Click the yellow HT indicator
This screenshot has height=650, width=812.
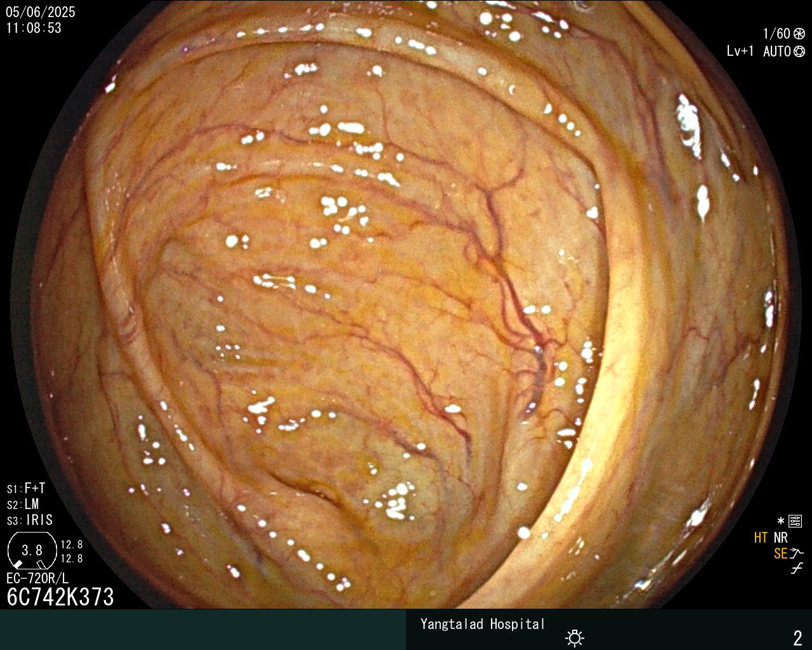click(x=761, y=538)
